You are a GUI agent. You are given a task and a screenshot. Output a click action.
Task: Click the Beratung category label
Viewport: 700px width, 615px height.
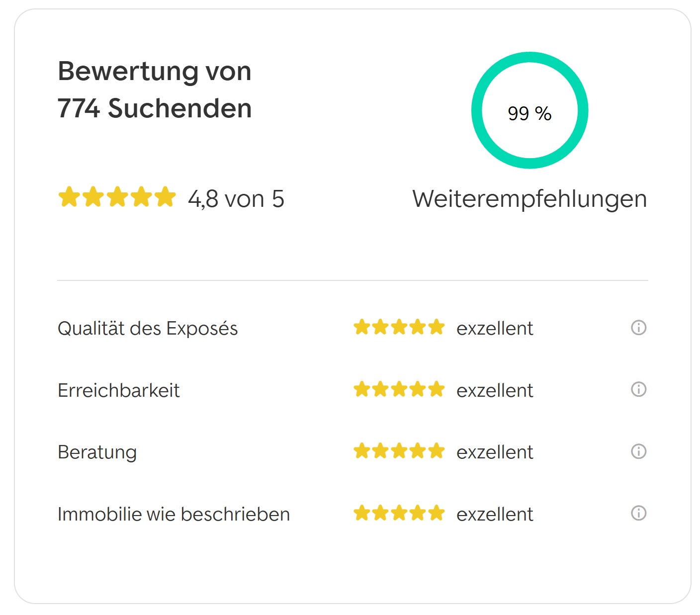tap(97, 452)
